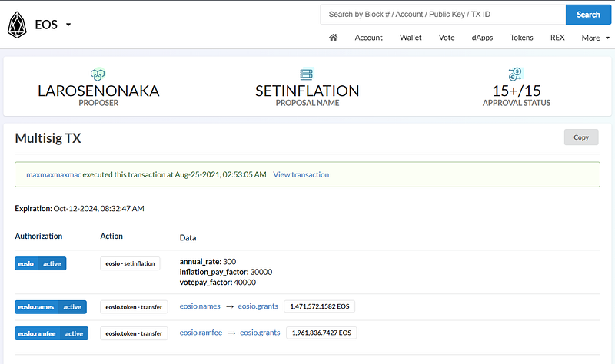Image resolution: width=615 pixels, height=364 pixels.
Task: Click the inflation_pay_factor: 30000 value
Action: [226, 272]
